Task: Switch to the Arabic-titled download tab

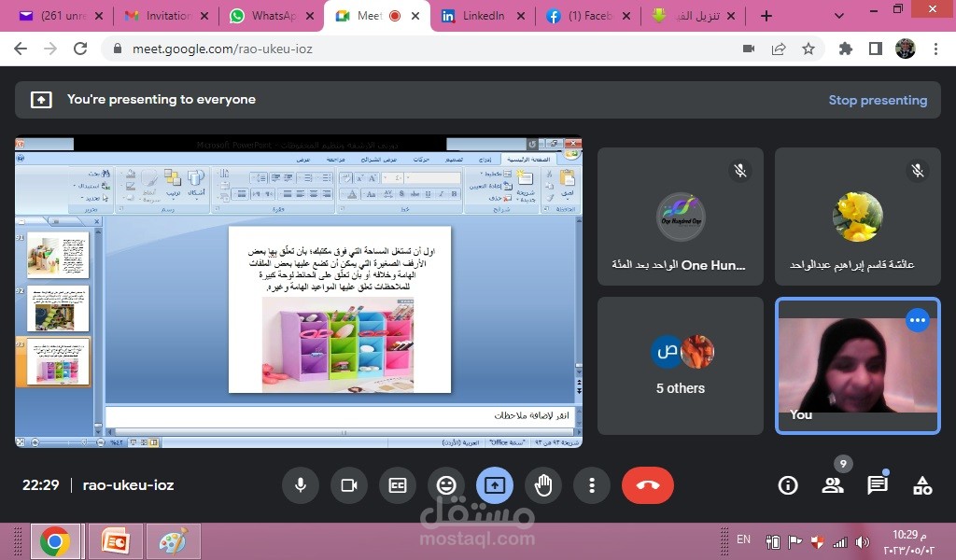Action: (x=694, y=16)
